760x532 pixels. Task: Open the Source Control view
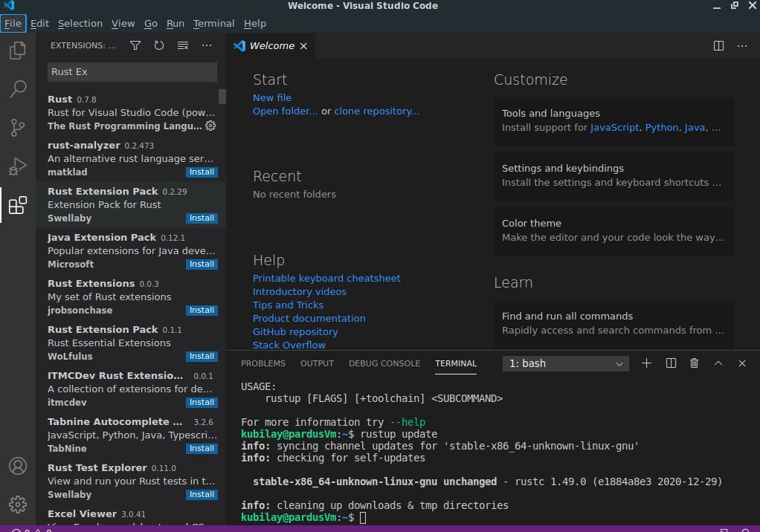click(17, 128)
